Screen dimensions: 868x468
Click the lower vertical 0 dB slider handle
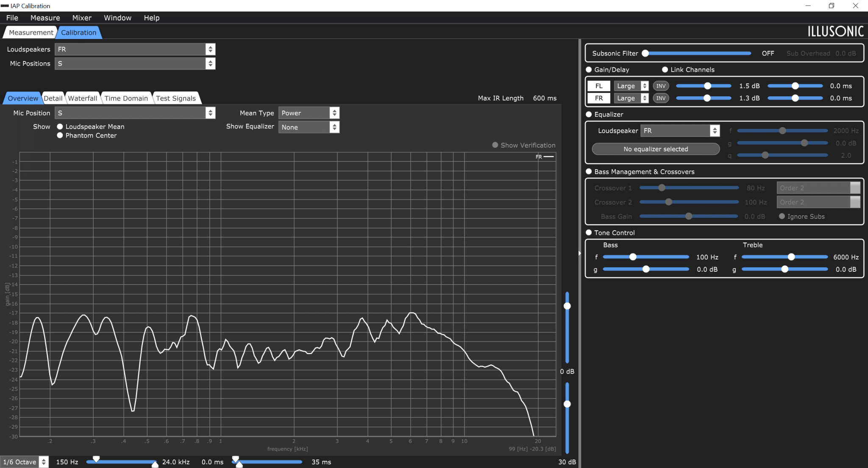point(567,404)
